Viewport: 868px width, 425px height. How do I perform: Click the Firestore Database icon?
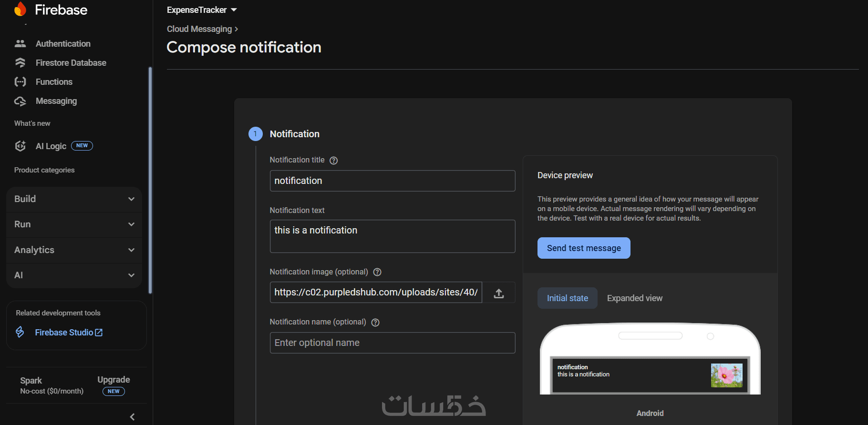pyautogui.click(x=20, y=63)
